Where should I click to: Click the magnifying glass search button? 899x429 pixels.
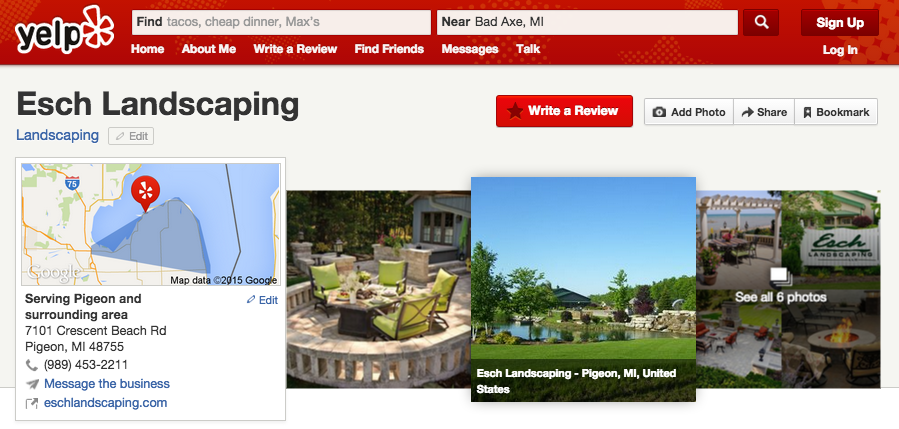click(x=761, y=22)
